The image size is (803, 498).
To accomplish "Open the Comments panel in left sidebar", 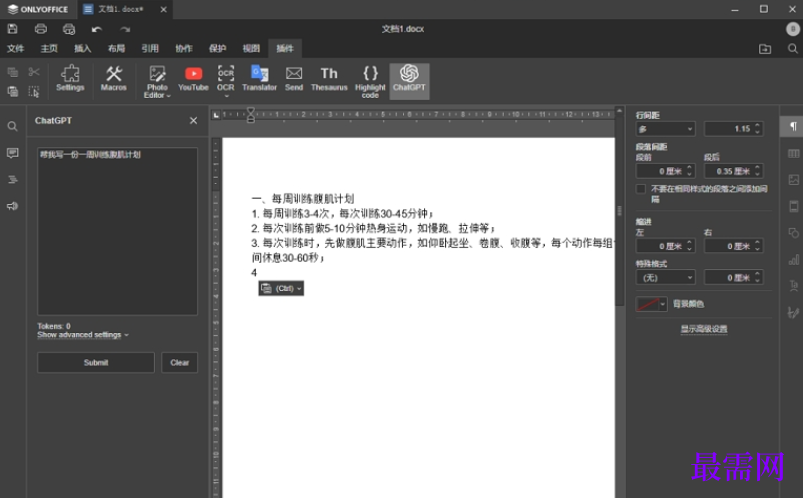I will coord(13,153).
